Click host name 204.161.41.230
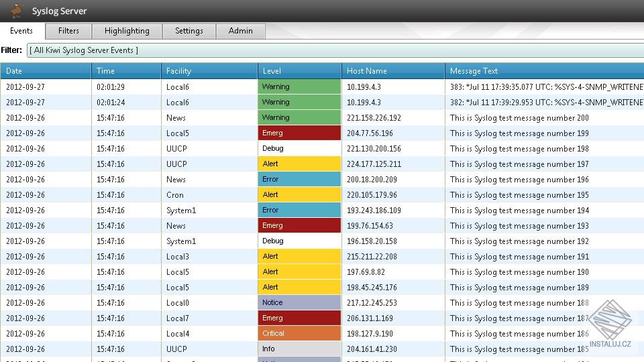Screen dimensions: 644x362 (x=372, y=349)
